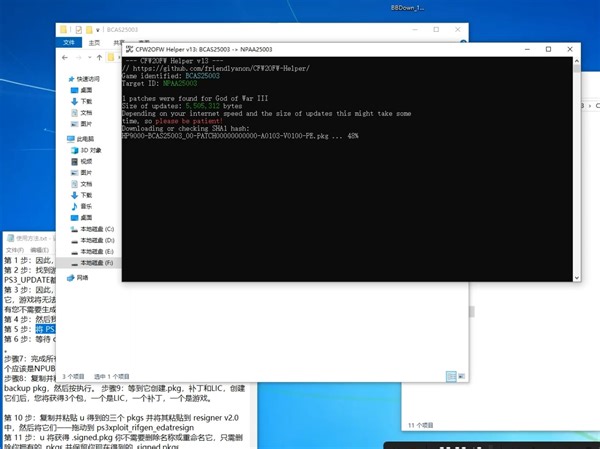Open 网络 network in Explorer sidebar
The image size is (600, 449).
click(78, 278)
